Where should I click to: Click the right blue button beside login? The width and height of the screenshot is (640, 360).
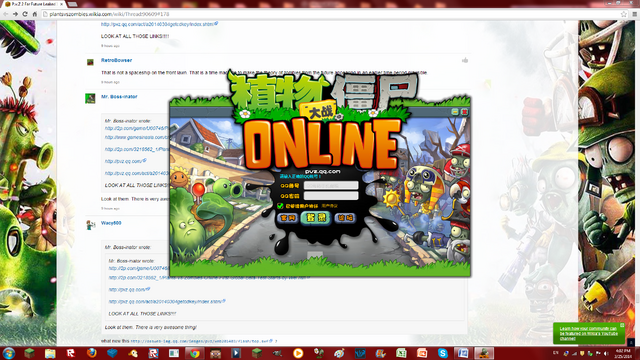[x=345, y=218]
